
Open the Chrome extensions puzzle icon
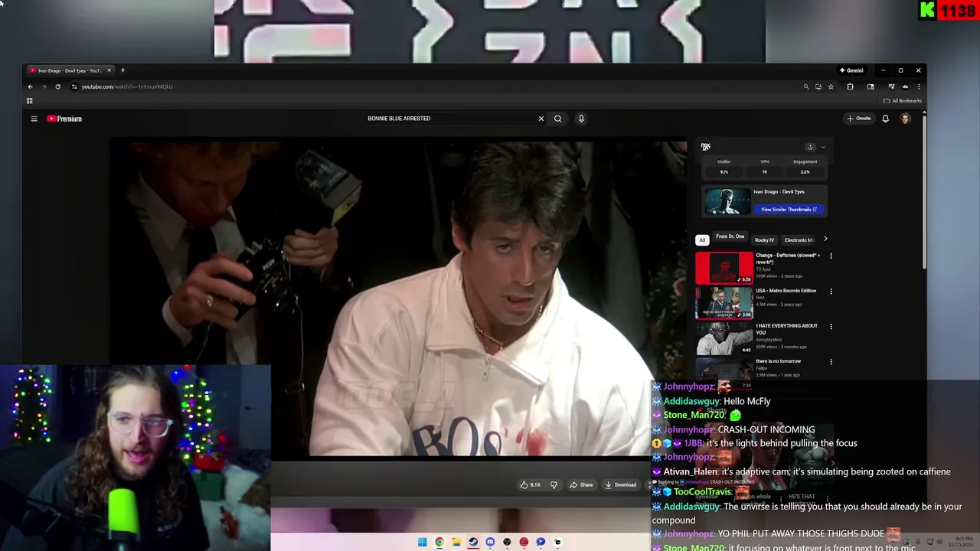pyautogui.click(x=850, y=86)
